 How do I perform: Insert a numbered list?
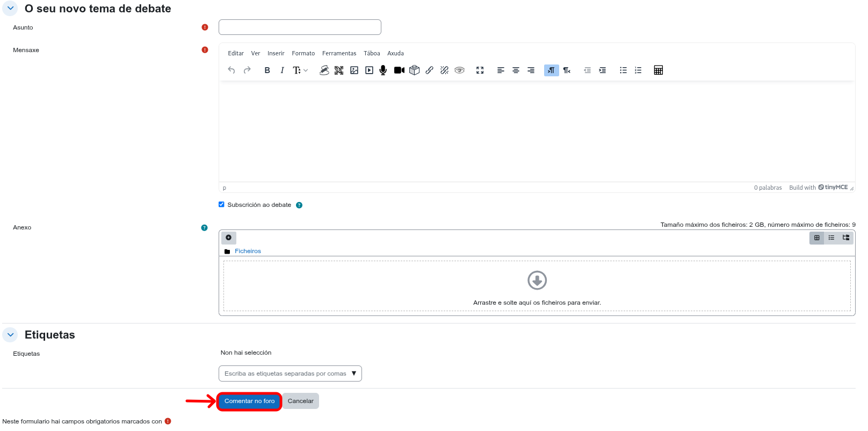point(638,70)
